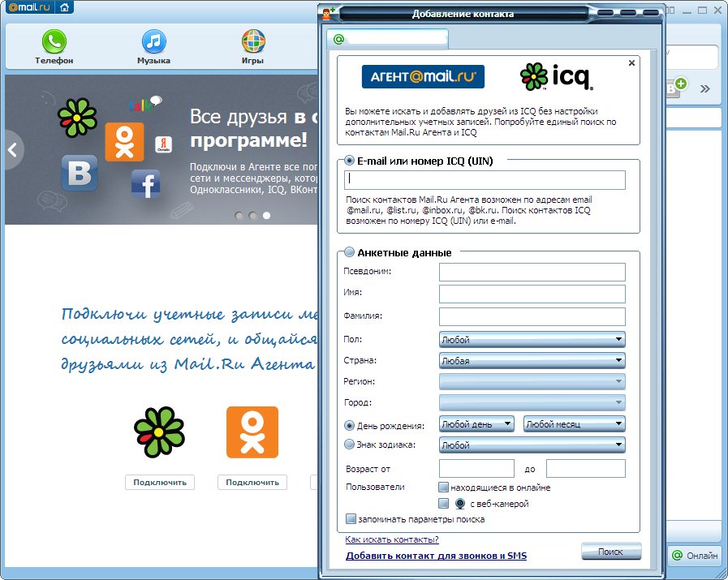The height and width of the screenshot is (580, 728).
Task: Select the День рождения radio button
Action: click(349, 426)
